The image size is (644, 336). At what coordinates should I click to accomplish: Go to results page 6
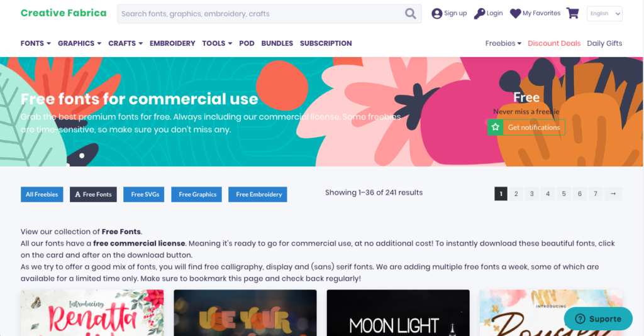(x=579, y=193)
